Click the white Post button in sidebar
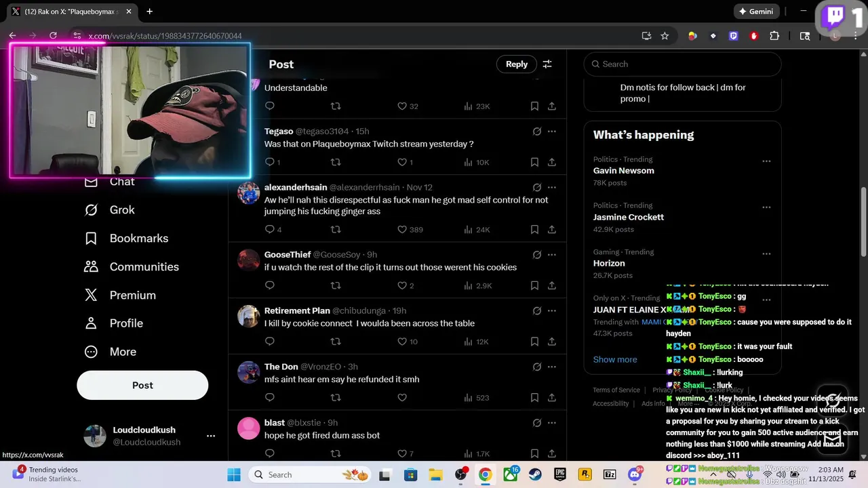 pos(142,385)
